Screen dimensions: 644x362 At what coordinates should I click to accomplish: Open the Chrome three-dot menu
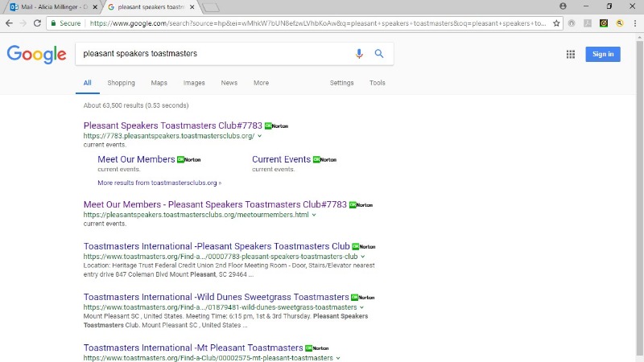(636, 23)
